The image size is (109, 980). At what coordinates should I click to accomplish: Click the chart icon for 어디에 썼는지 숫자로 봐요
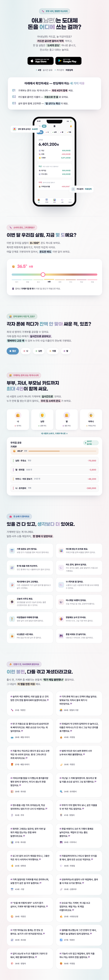click(x=61, y=551)
